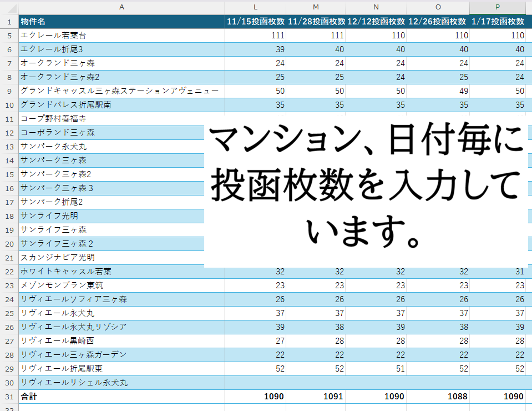532x411 pixels.
Task: Click 12/12 value in メゾンモンブラン東筑 row
Action: (x=376, y=285)
